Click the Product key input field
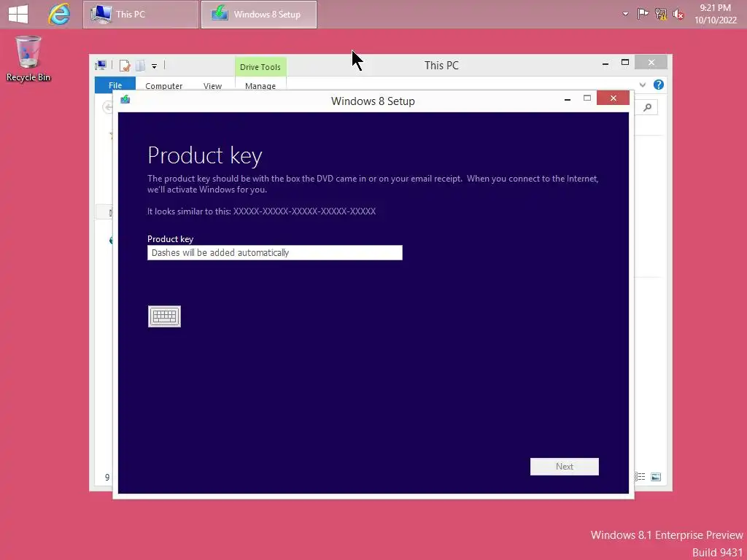The image size is (747, 560). point(275,253)
